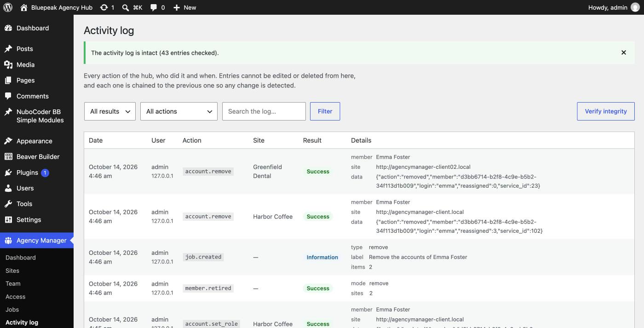Click the Dashboard gauge icon in sidebar
Image resolution: width=644 pixels, height=328 pixels.
tap(8, 28)
